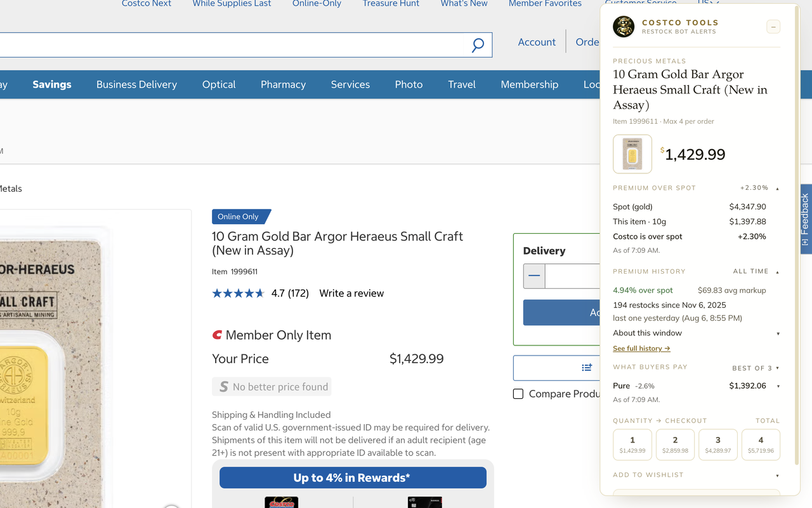The height and width of the screenshot is (508, 812).
Task: Go to the Treasure Hunt link
Action: coord(391,4)
